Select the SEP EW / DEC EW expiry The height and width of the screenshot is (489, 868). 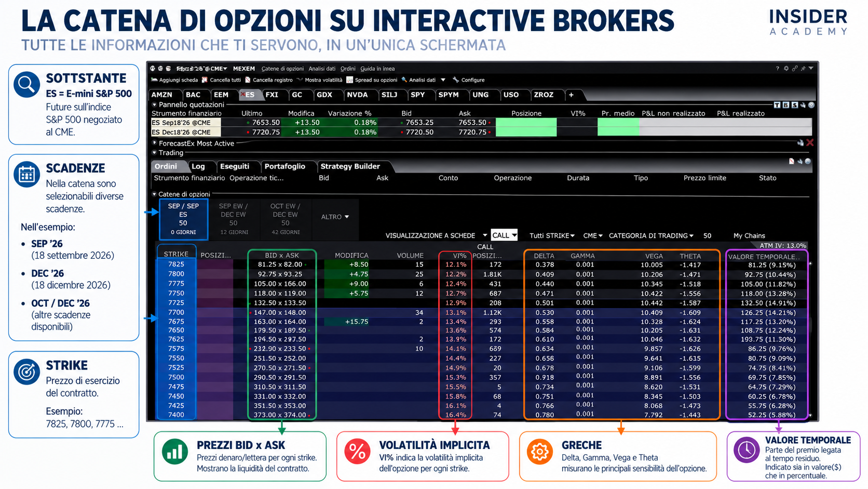tap(234, 219)
